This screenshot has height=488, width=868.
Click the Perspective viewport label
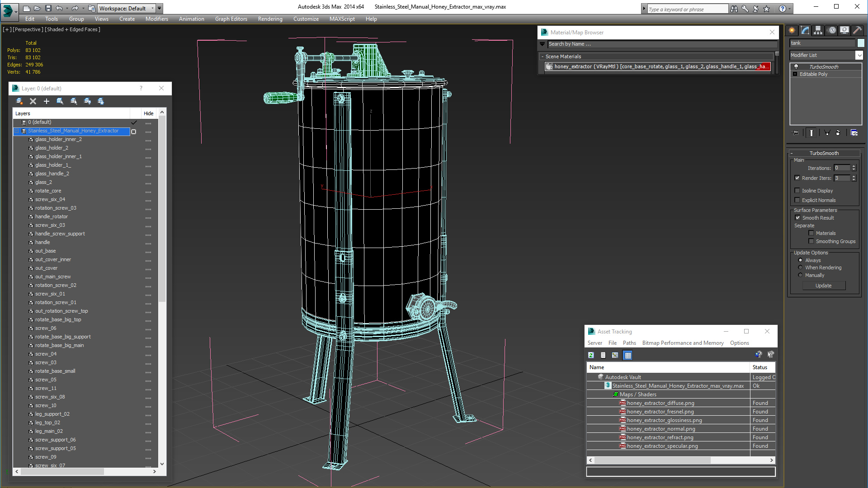tap(28, 29)
